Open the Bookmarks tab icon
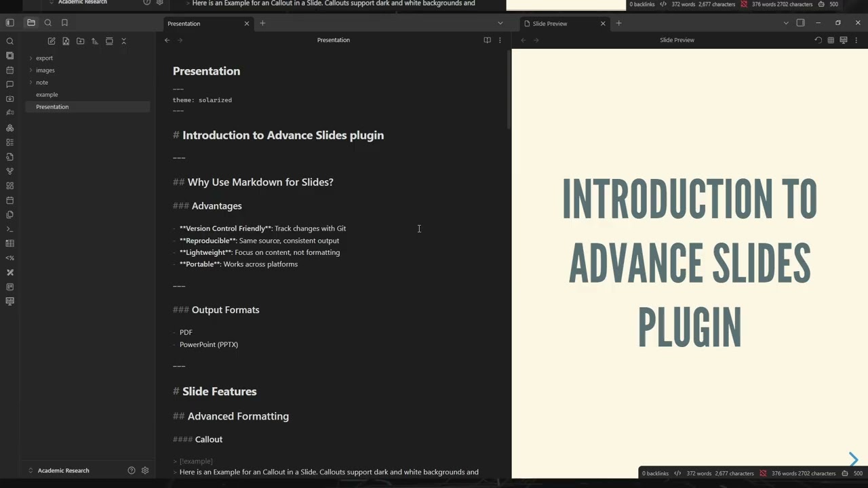 pyautogui.click(x=64, y=23)
